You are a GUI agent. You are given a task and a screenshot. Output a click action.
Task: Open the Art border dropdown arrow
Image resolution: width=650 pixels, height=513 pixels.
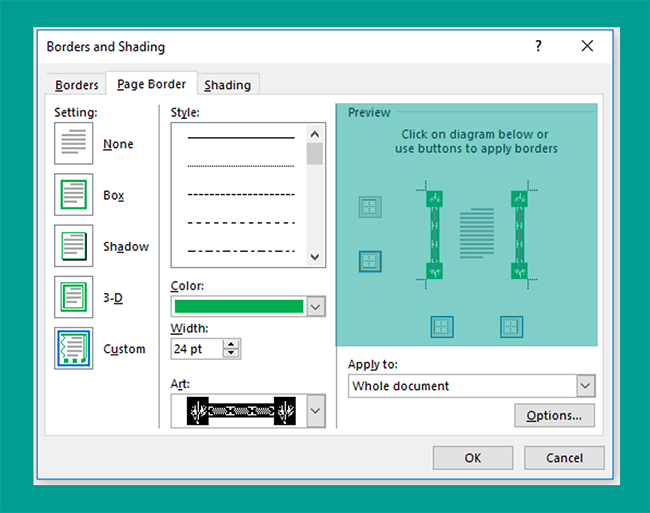pyautogui.click(x=316, y=411)
